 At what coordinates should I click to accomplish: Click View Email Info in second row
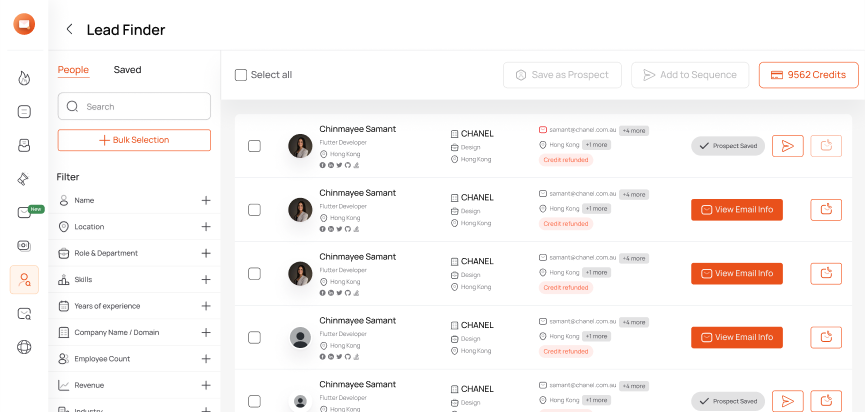[737, 210]
